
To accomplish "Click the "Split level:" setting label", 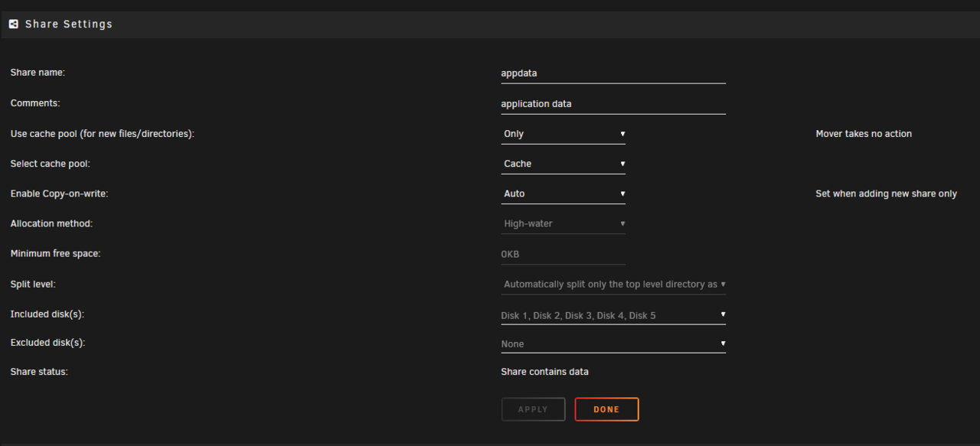I will (x=33, y=284).
